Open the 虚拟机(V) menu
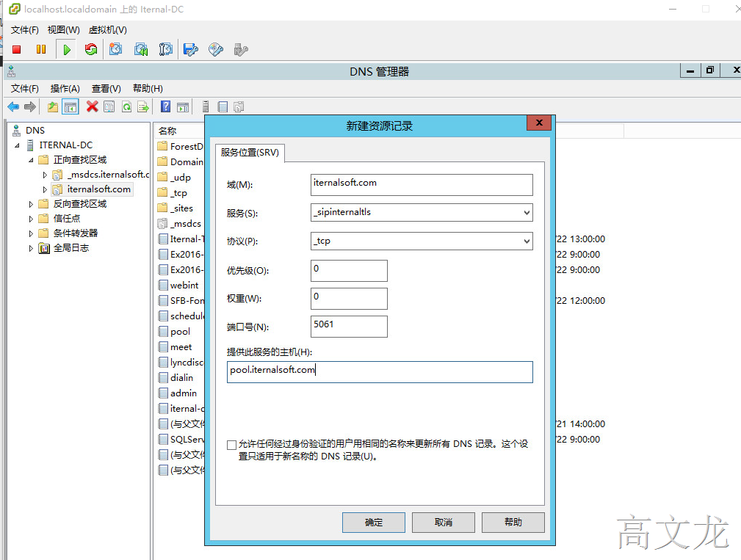The image size is (741, 560). (108, 30)
